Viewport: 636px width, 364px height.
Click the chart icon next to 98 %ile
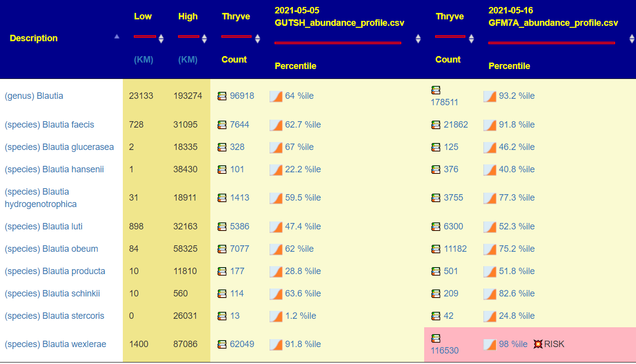pyautogui.click(x=489, y=344)
